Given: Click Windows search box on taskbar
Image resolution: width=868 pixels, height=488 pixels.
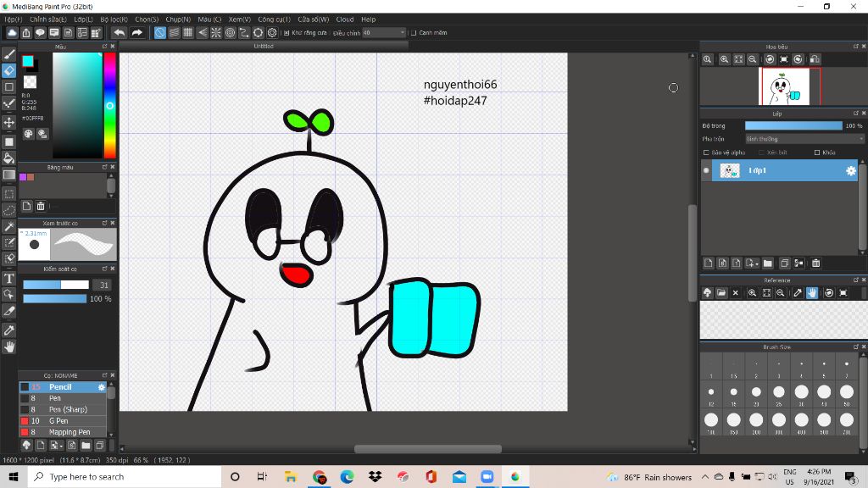Looking at the screenshot, I should (x=125, y=477).
